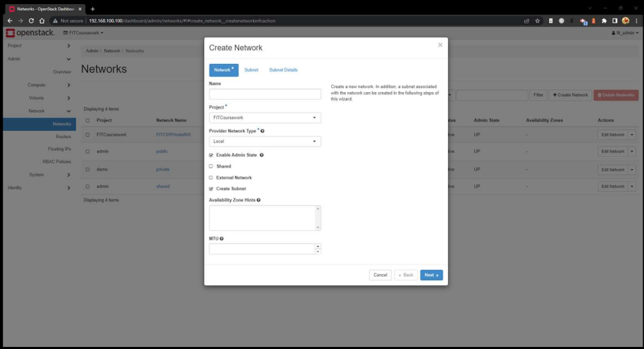The height and width of the screenshot is (349, 644).
Task: Click the Provider Network Type help icon
Action: coord(263,131)
